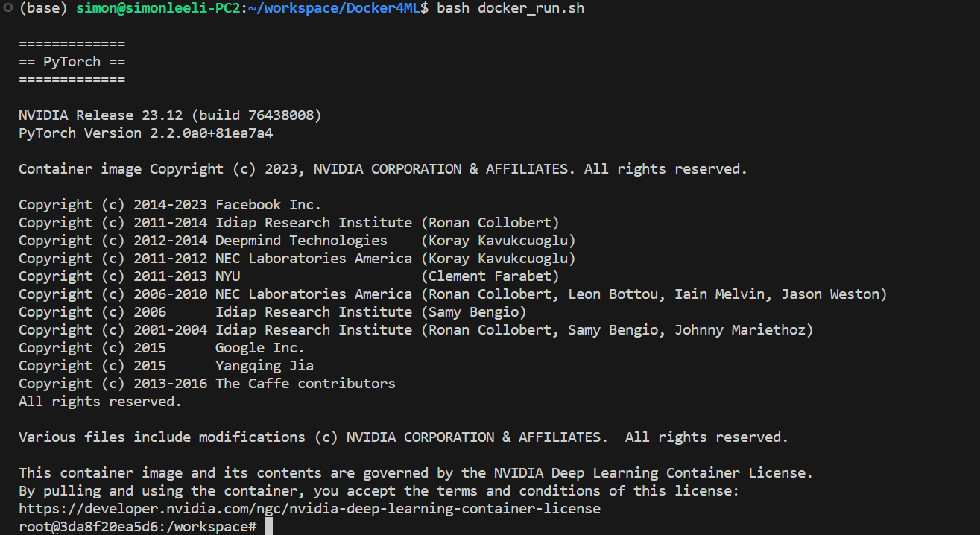Screen dimensions: 980x535
Task: Select the PyTorch Version 2.2.0a0+81ea7a4 text
Action: [x=145, y=133]
